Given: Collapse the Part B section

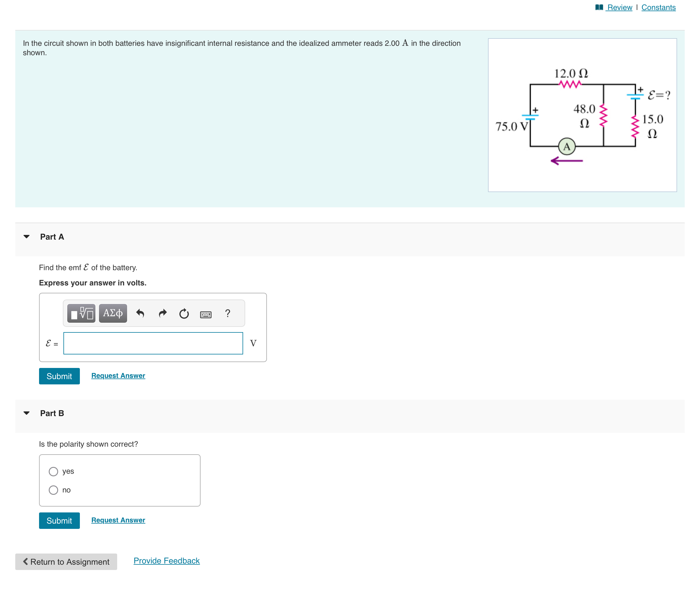Looking at the screenshot, I should [27, 413].
